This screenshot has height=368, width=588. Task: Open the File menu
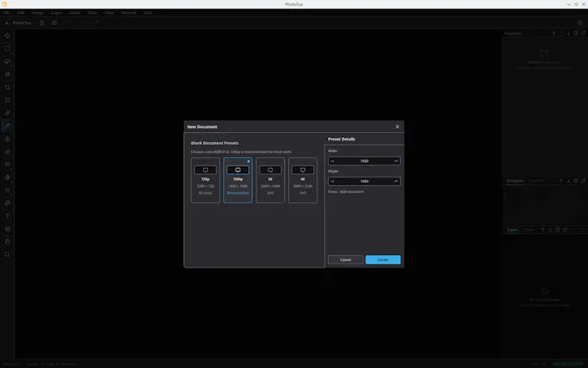(7, 13)
